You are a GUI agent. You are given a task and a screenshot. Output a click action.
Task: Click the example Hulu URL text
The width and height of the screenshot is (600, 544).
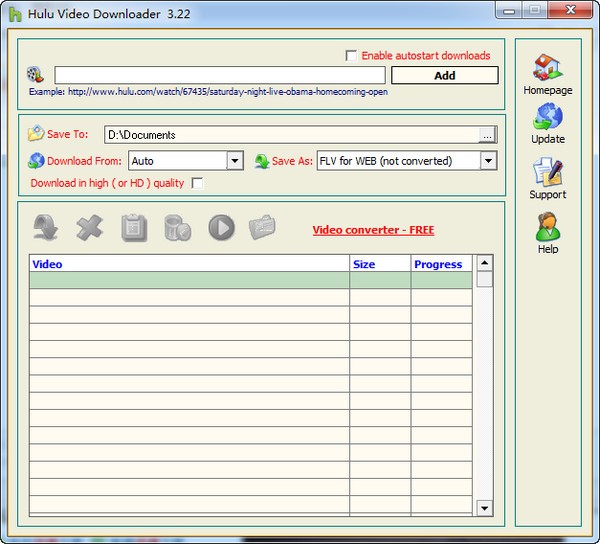[228, 92]
